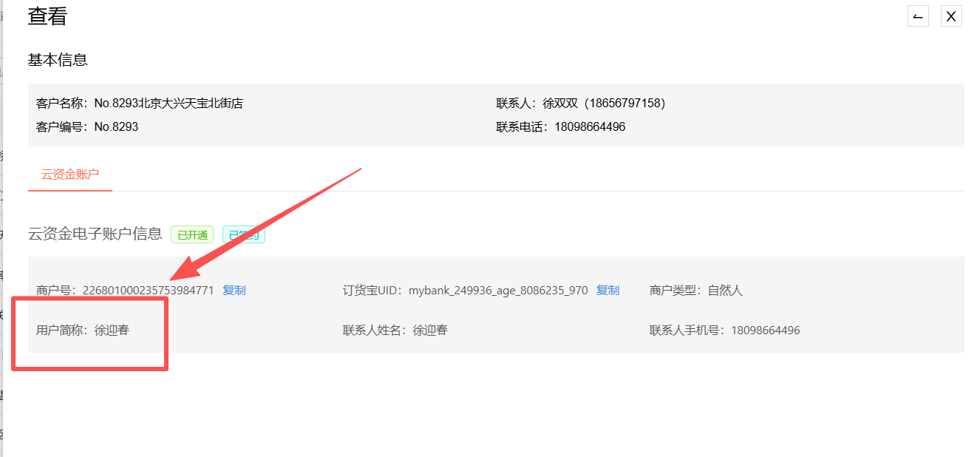Click the 已开通 status badge

(x=192, y=235)
